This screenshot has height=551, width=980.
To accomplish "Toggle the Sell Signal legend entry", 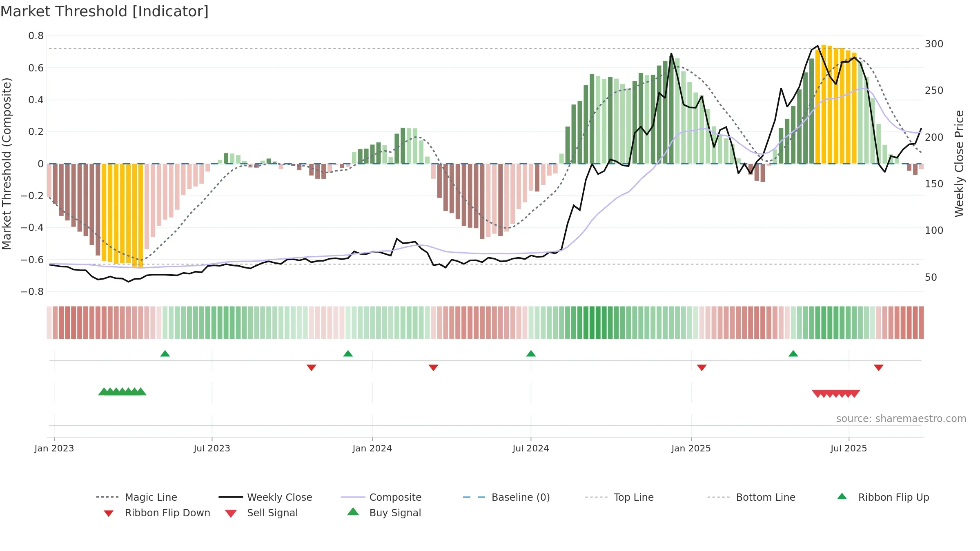I will tap(261, 513).
